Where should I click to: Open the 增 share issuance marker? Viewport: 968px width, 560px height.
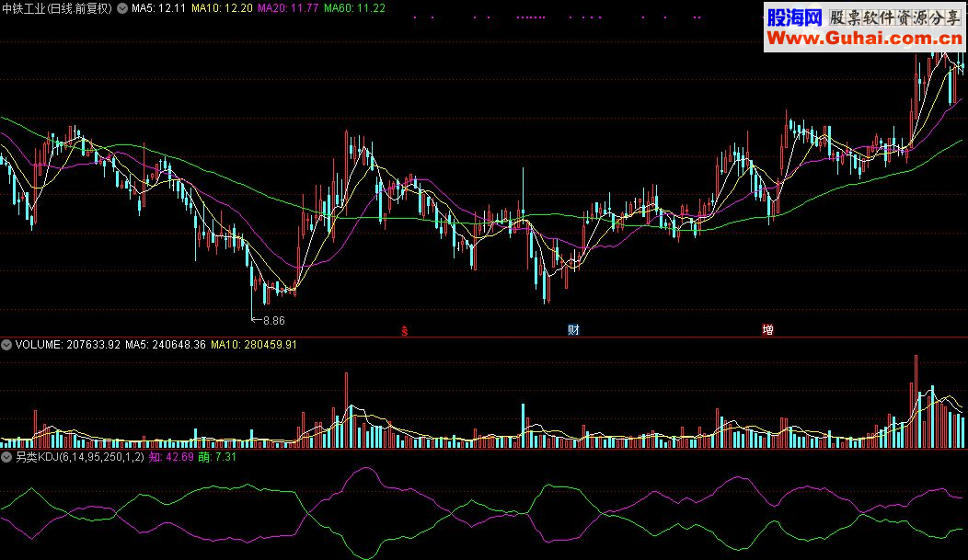(x=768, y=330)
